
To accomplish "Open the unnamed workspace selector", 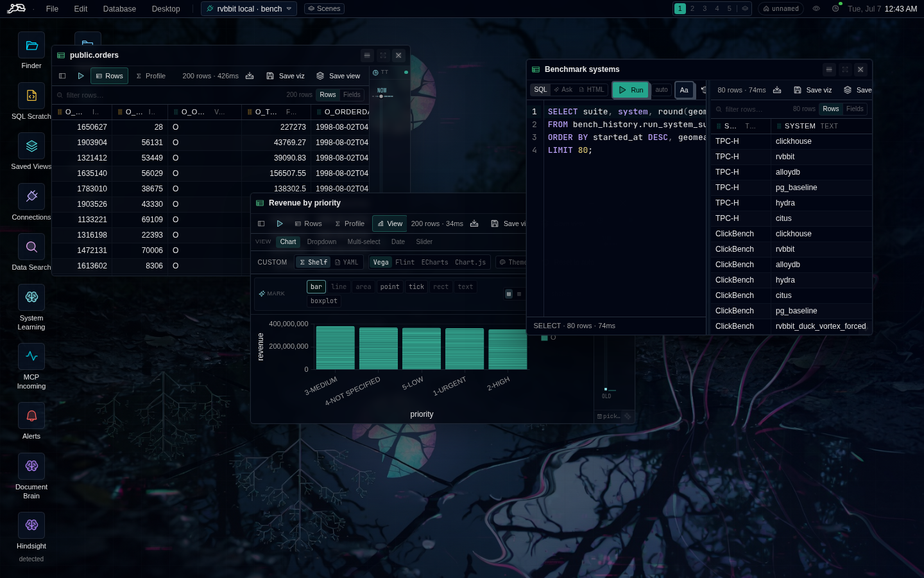I will tap(781, 9).
